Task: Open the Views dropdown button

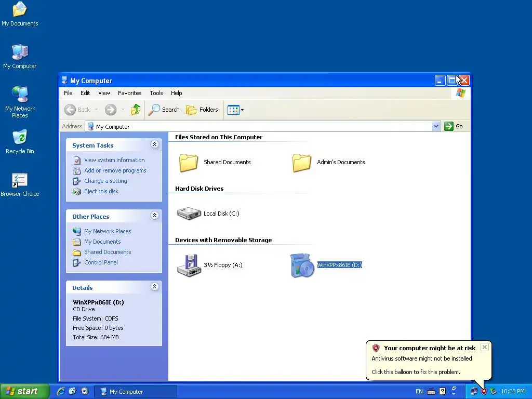Action: [235, 110]
